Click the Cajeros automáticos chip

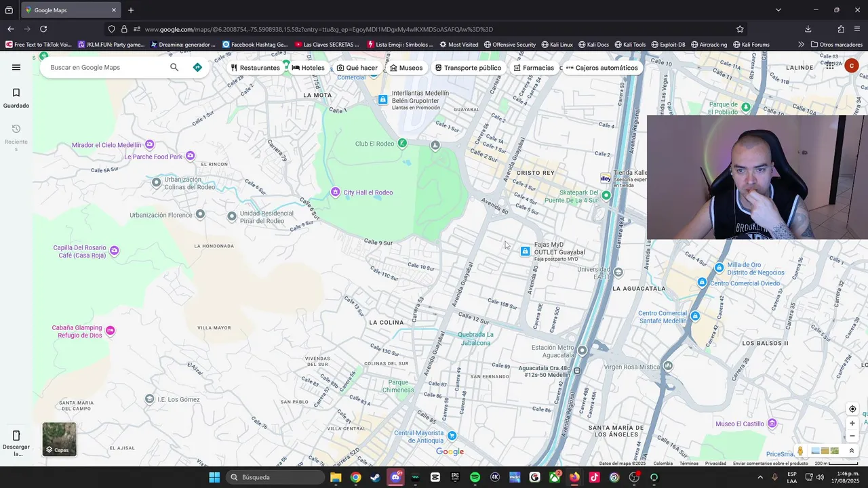(x=601, y=68)
